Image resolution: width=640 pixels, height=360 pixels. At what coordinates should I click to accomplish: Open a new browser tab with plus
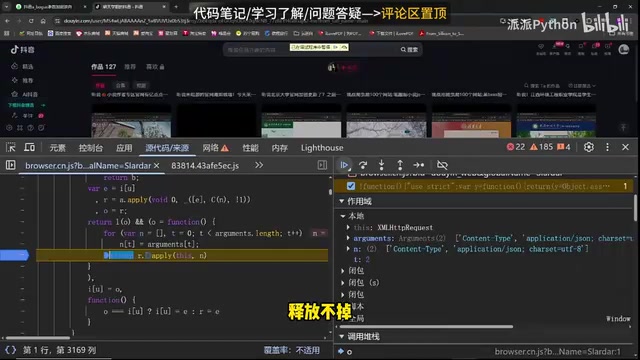[x=176, y=7]
